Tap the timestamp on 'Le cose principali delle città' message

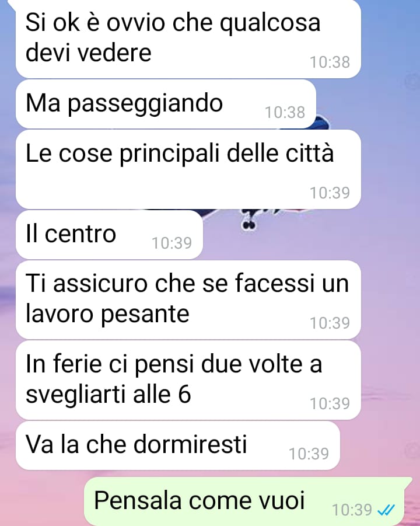point(330,193)
